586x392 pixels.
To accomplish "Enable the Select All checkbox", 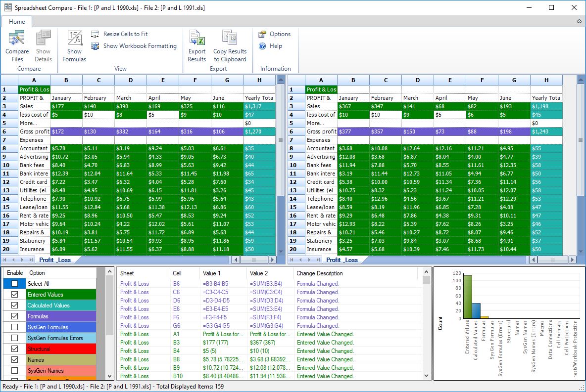I will [14, 284].
